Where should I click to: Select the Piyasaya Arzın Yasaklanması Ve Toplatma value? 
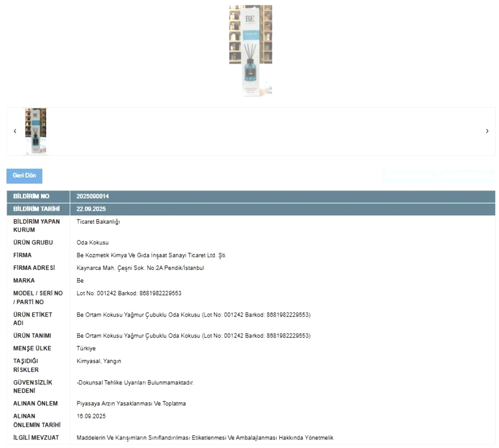[131, 404]
